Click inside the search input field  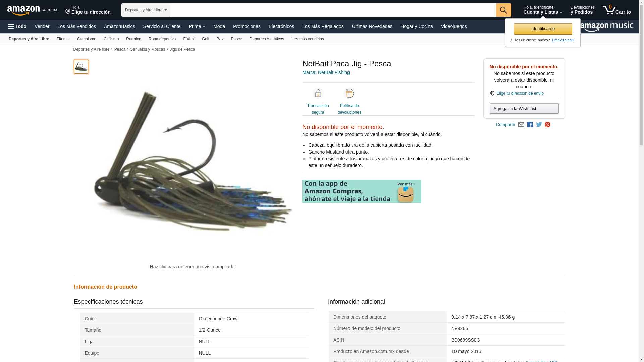[x=333, y=10]
